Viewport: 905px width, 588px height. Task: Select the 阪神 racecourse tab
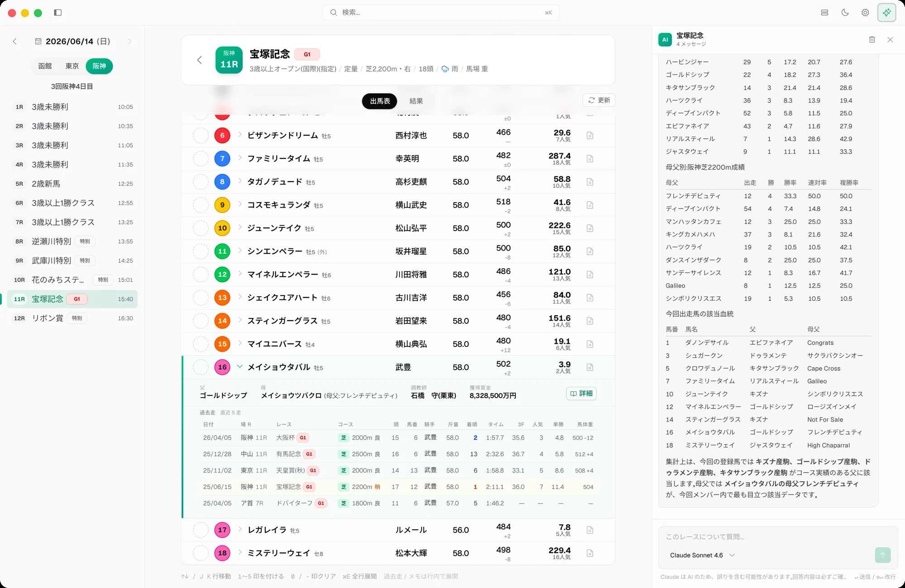point(99,66)
